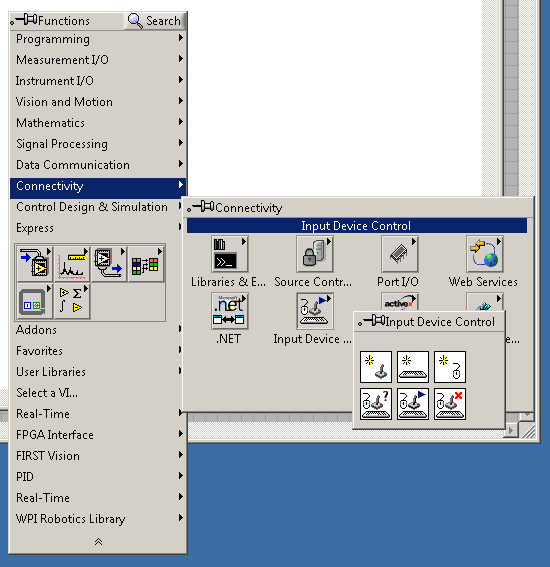Viewport: 550px width, 567px height.
Task: Open Express Input subpalette icon
Action: tap(35, 264)
